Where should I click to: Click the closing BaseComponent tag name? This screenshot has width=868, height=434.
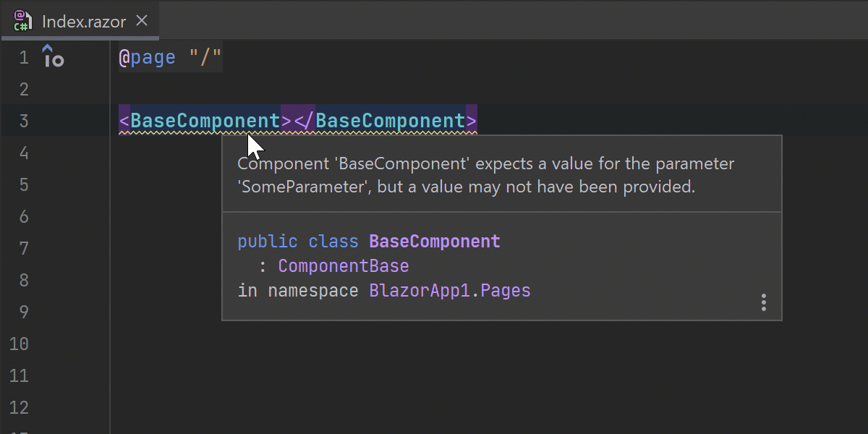[391, 121]
